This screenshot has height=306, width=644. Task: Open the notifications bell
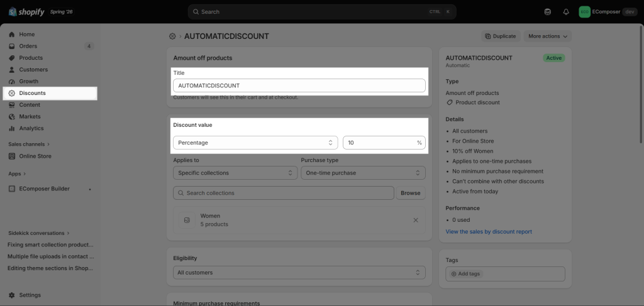point(566,12)
